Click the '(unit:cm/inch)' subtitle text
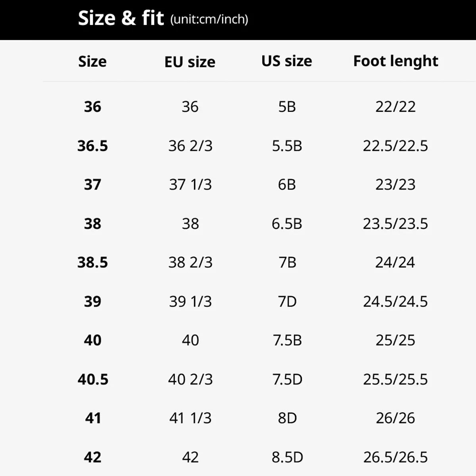This screenshot has width=476, height=476. pyautogui.click(x=209, y=19)
